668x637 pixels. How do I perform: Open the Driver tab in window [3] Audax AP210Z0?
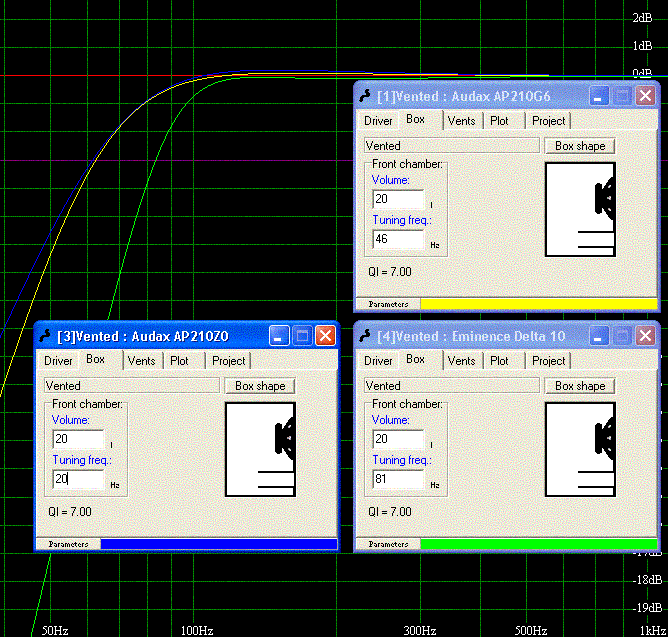point(58,361)
